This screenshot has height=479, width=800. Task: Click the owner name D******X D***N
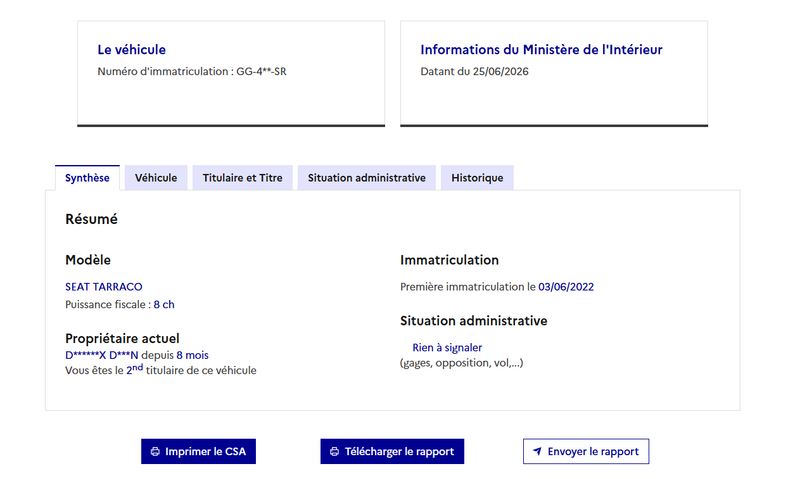102,355
